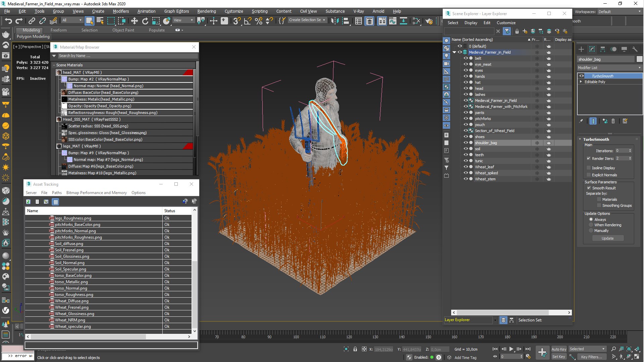Image resolution: width=644 pixels, height=362 pixels.
Task: Select the Move transform tool
Action: [134, 21]
